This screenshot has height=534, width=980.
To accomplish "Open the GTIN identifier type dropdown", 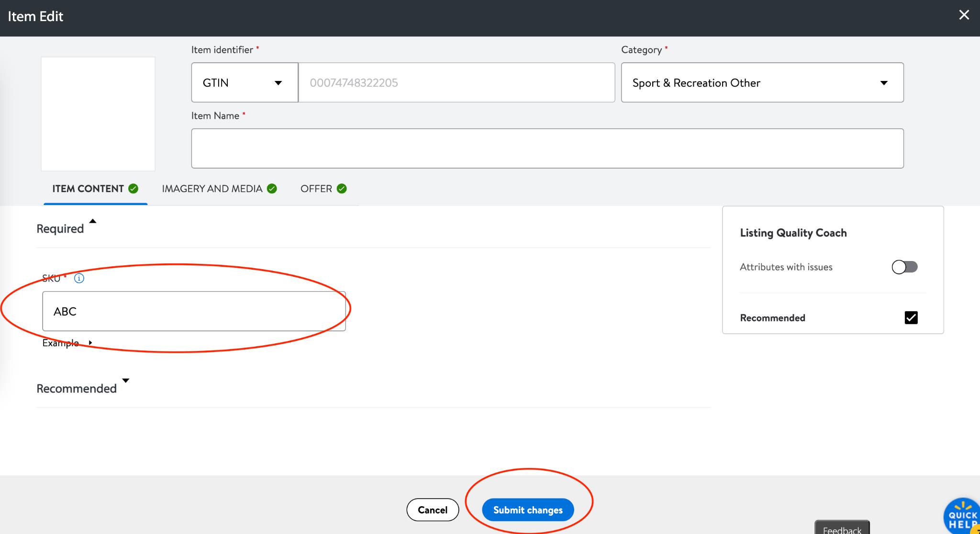I will click(x=245, y=82).
